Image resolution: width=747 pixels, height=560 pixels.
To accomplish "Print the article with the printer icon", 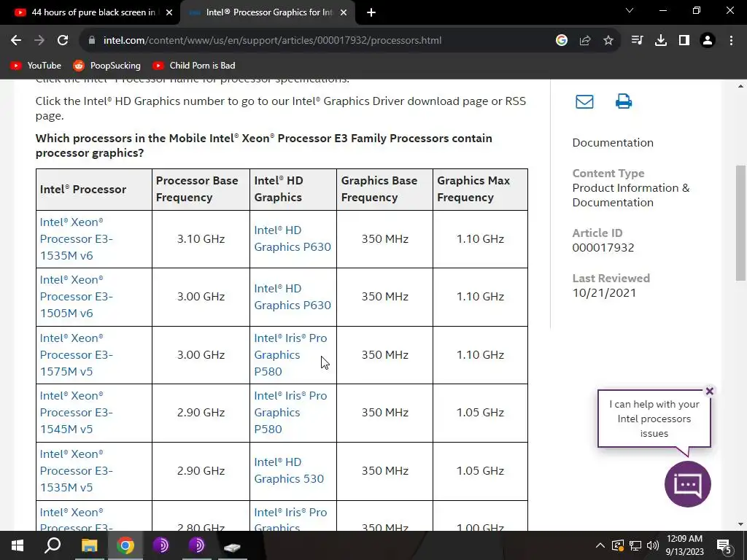I will point(624,101).
